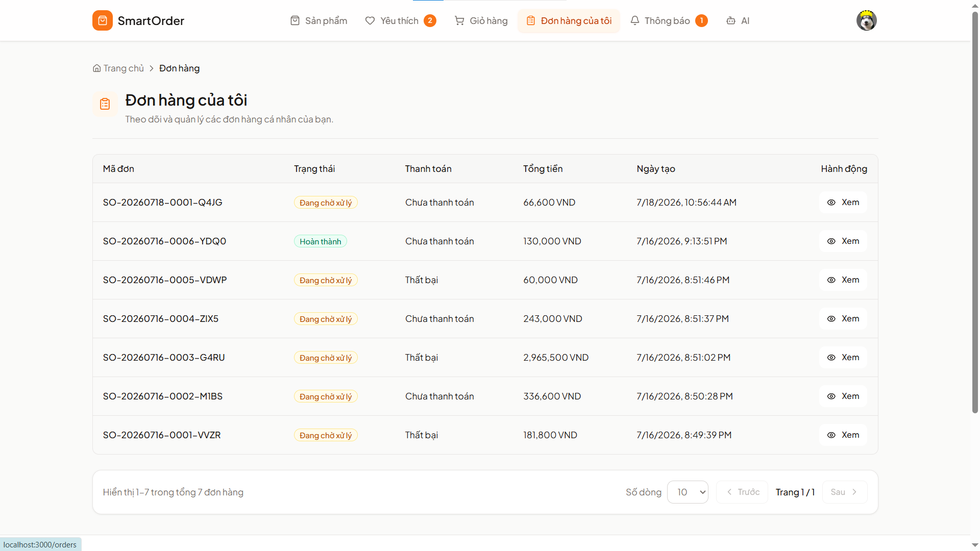Viewport: 980px width, 551px height.
Task: Click order code SO-20260718-0001-Q4JG
Action: tap(163, 203)
